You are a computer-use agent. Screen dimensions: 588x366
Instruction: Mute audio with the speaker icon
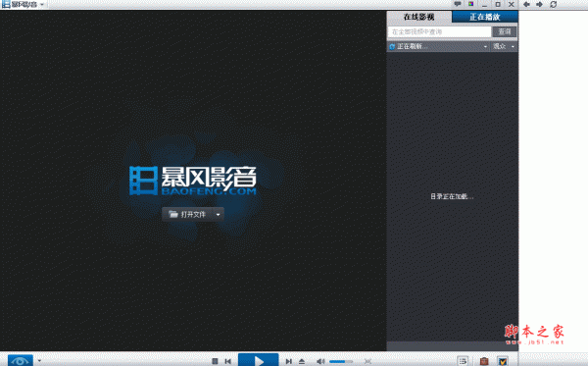coord(320,361)
